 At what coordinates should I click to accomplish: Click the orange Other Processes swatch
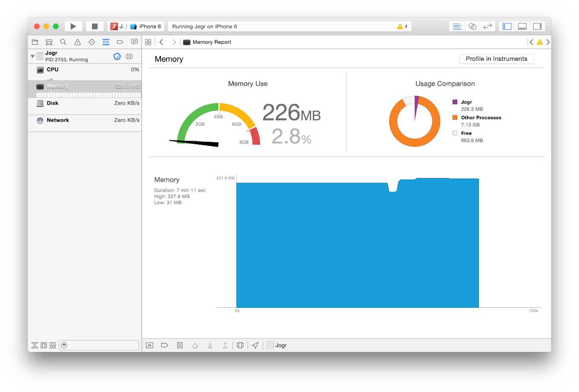pyautogui.click(x=455, y=117)
